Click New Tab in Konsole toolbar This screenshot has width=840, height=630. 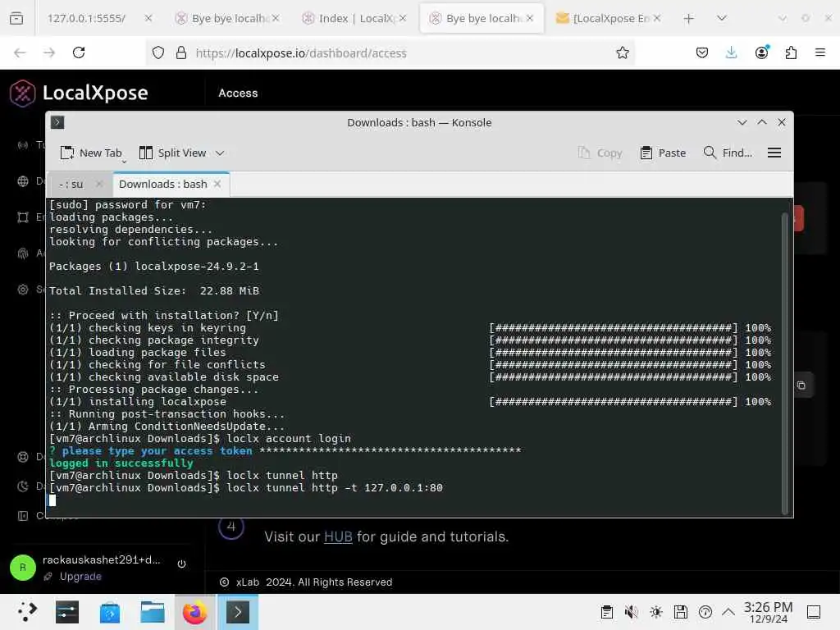[x=91, y=153]
